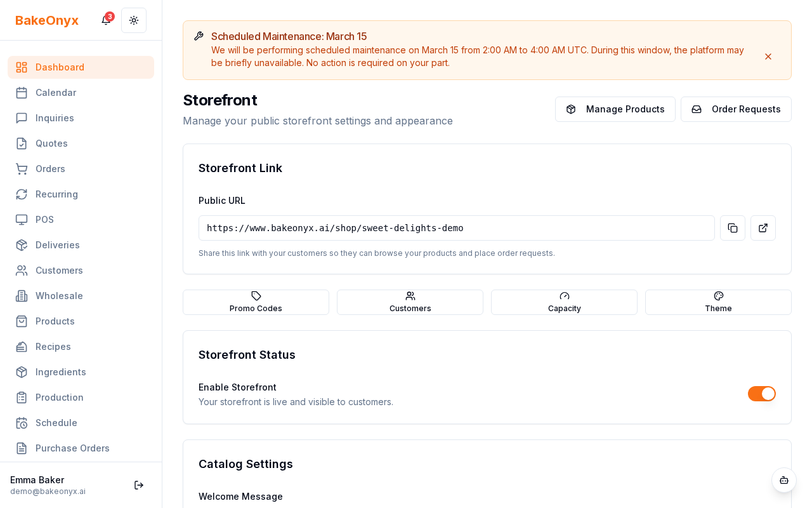Click the Manage Products button

click(x=615, y=109)
